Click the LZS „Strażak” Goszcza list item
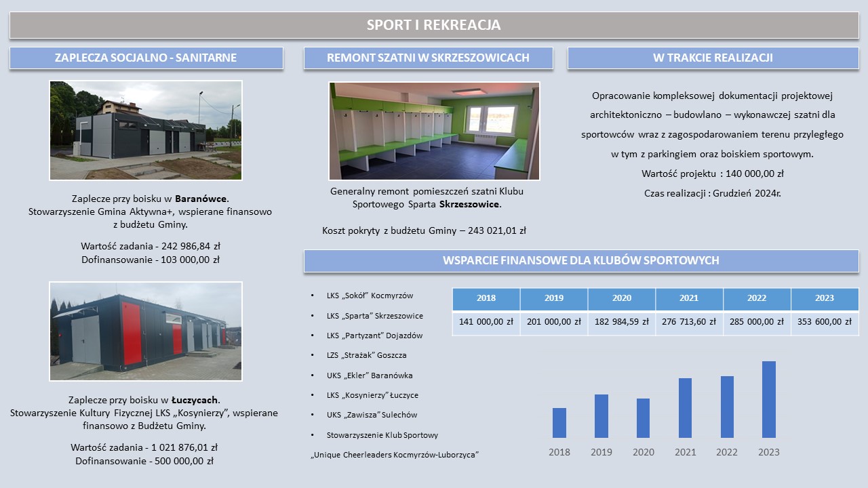 coord(366,355)
